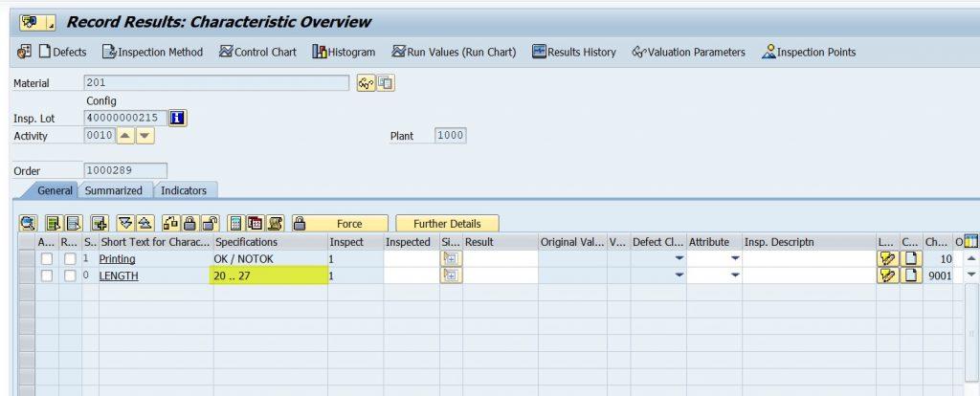Open the table column configuration icon
Screen dimensions: 980x396
point(970,242)
